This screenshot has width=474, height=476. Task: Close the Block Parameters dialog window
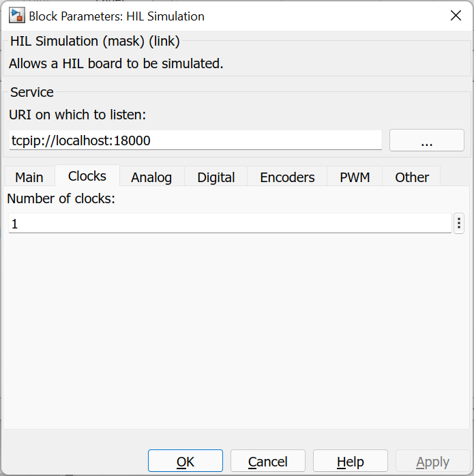click(x=455, y=16)
